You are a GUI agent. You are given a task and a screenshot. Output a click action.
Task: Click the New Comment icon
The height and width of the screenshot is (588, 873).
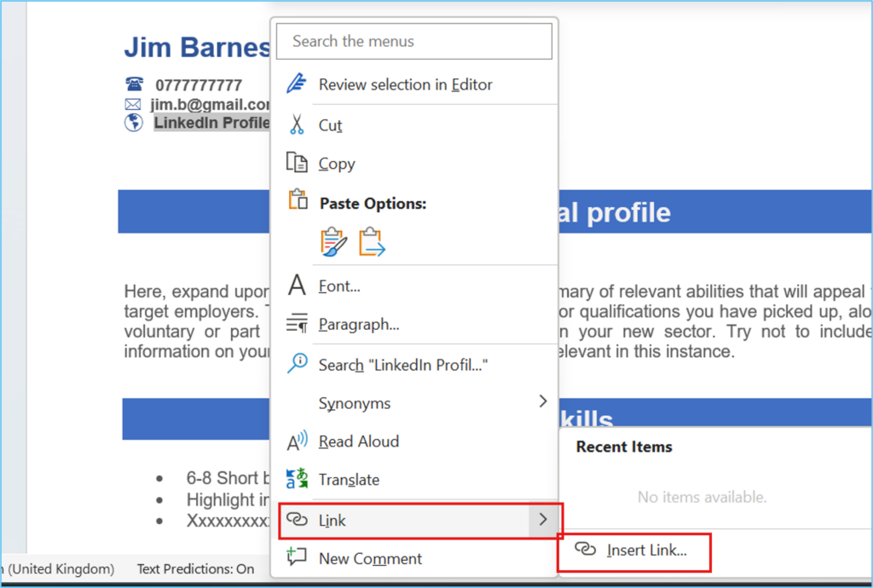pos(298,558)
